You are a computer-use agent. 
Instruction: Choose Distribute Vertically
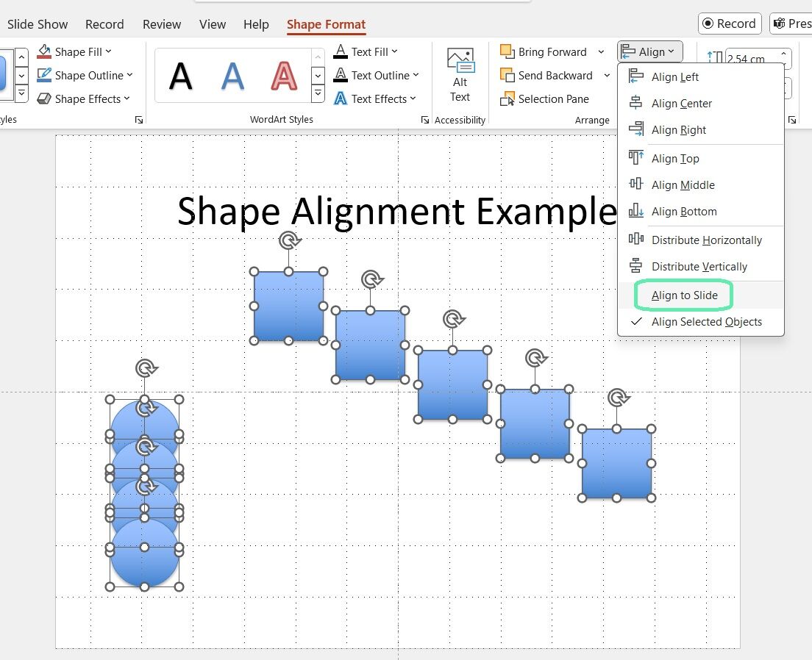(x=701, y=266)
